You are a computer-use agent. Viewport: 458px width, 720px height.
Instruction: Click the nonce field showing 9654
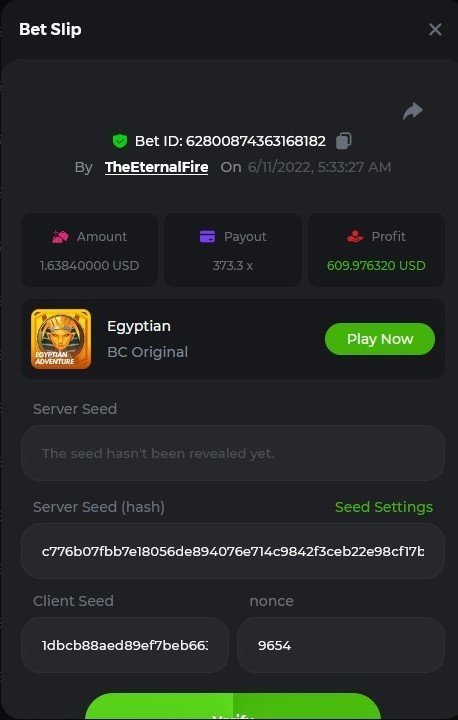tap(341, 645)
